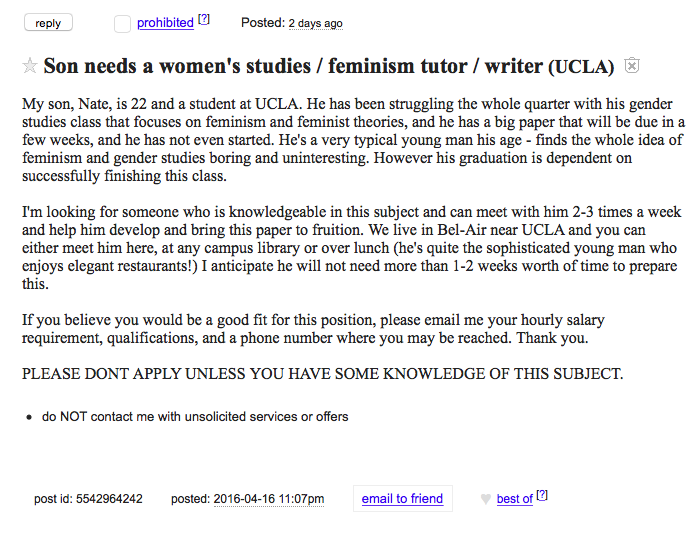
Task: Nominate the post via 'best of' link
Action: 515,499
